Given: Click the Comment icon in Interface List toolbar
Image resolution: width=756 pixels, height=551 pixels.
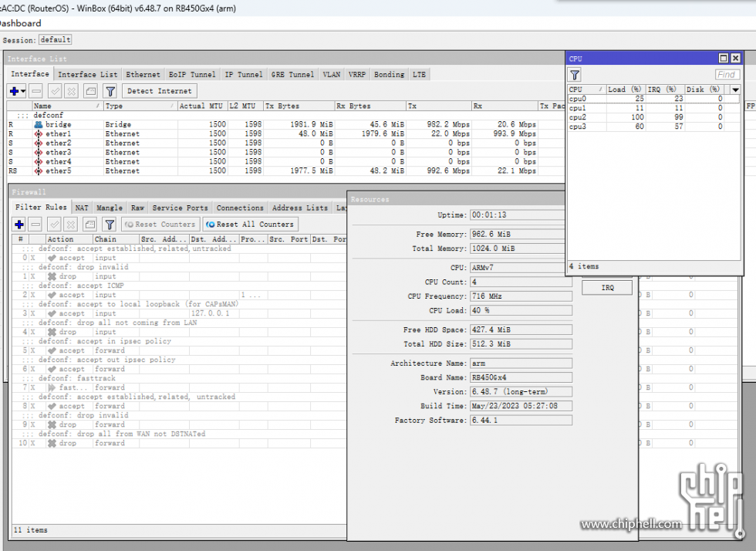Looking at the screenshot, I should (x=91, y=91).
